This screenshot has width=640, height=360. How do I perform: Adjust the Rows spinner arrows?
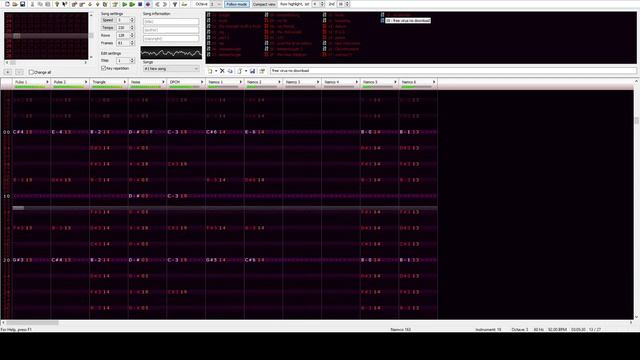(132, 36)
